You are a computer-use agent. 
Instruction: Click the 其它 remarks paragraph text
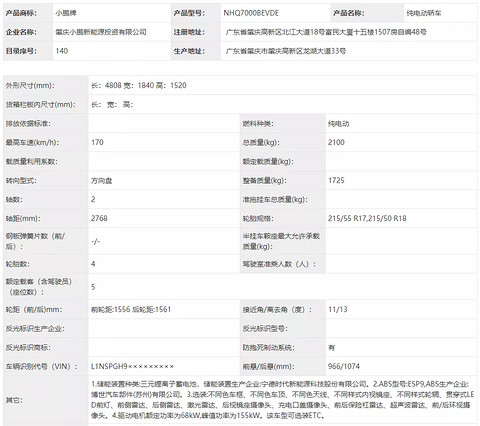pyautogui.click(x=282, y=400)
